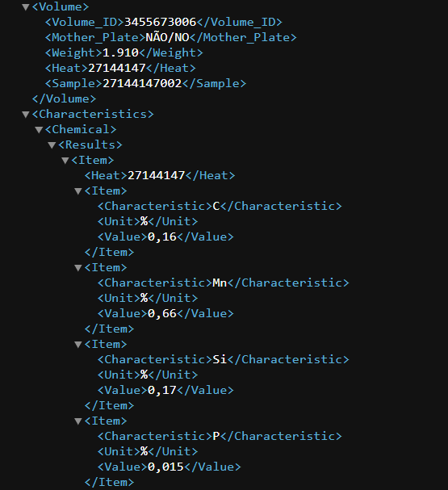Collapse the Chemical node triangle
This screenshot has height=490, width=448.
(39, 130)
